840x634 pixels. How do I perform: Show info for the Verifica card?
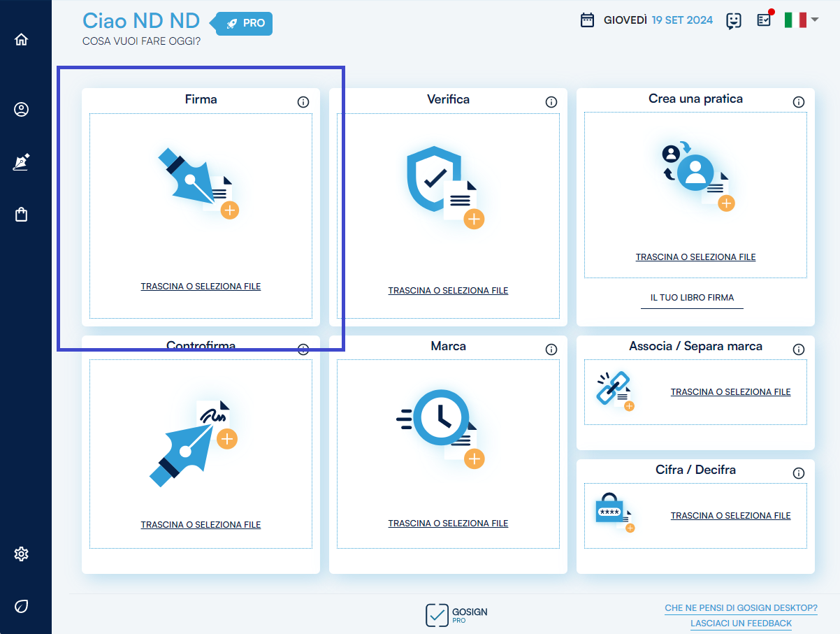pyautogui.click(x=551, y=102)
